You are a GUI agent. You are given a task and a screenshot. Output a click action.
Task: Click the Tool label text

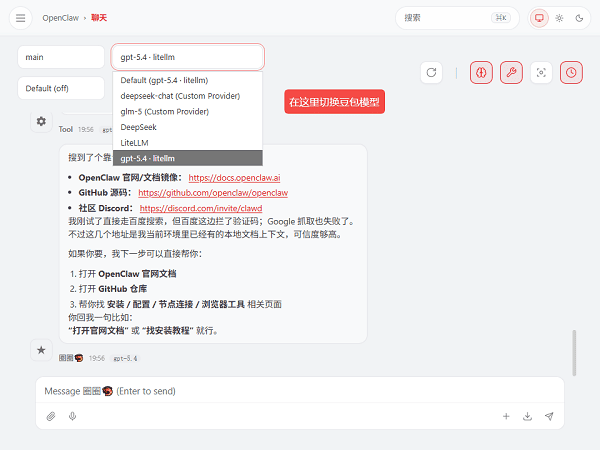65,129
